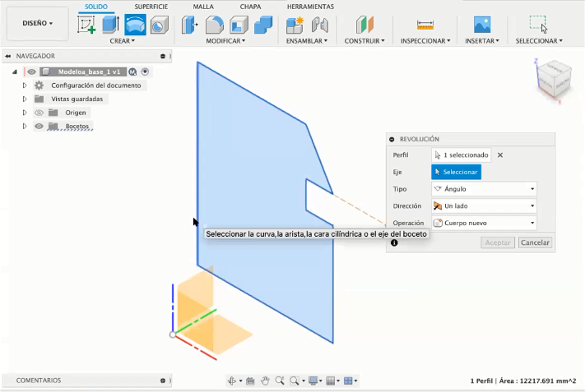The height and width of the screenshot is (392, 585).
Task: Click the Select window tool icon
Action: [538, 25]
